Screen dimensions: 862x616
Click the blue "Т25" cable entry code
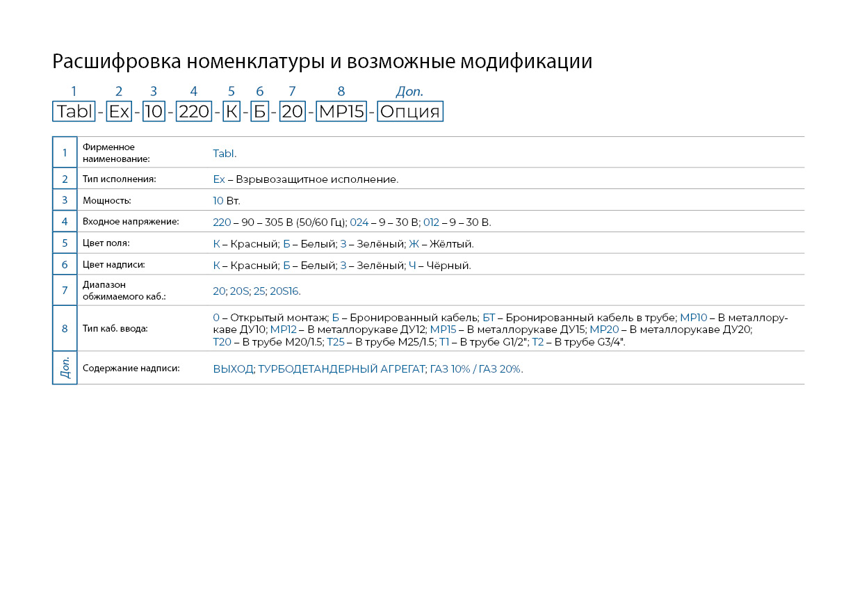[335, 342]
